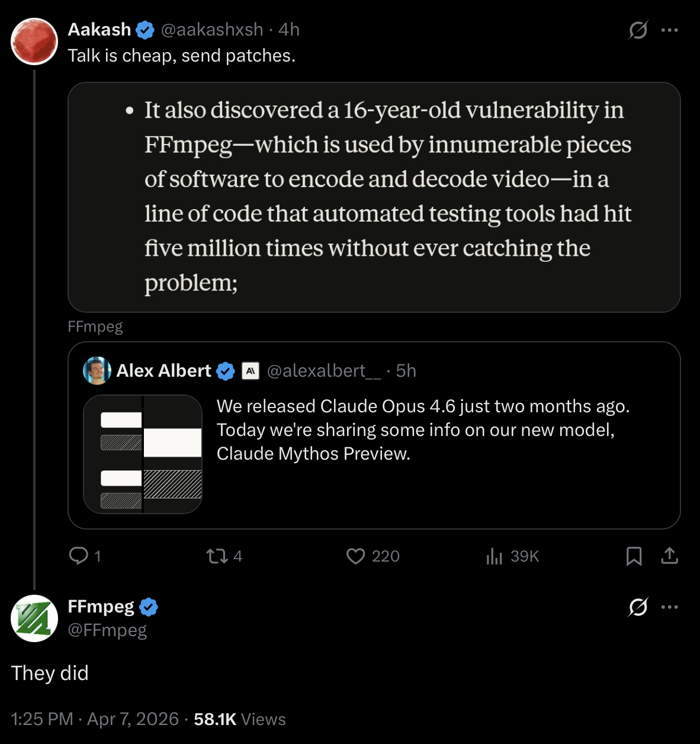
Task: Open the FFmpeg profile avatar
Action: [34, 618]
